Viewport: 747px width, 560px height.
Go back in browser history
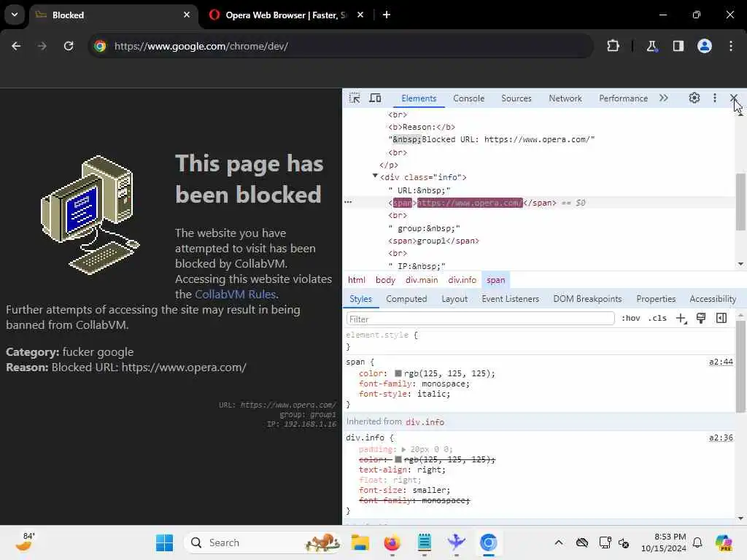click(x=16, y=46)
